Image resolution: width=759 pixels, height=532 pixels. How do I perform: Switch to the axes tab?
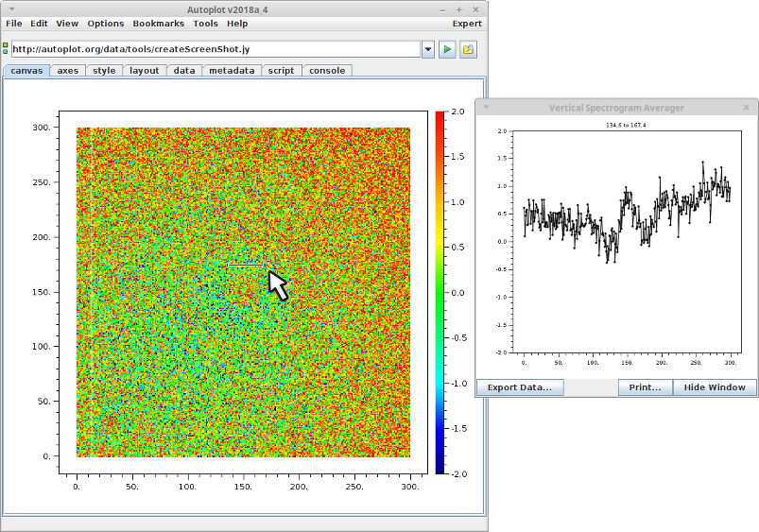pyautogui.click(x=68, y=71)
